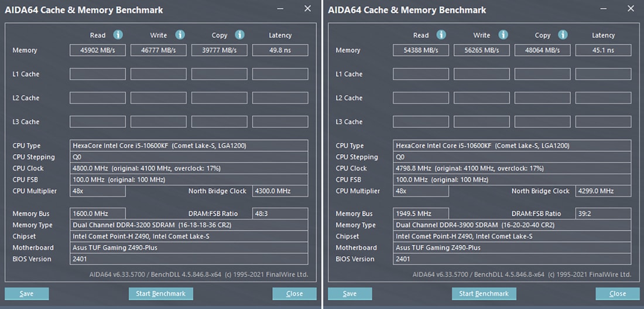Click the 1949.5 MHz Memory Bus field
This screenshot has width=644, height=309.
[x=420, y=213]
